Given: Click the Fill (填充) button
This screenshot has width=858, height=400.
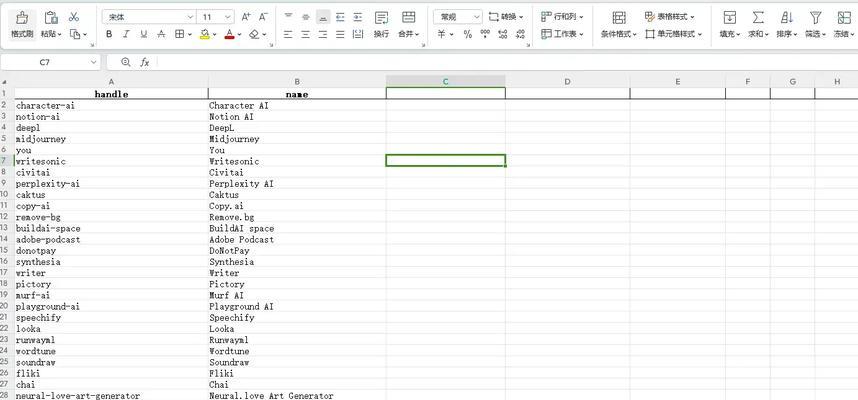Looking at the screenshot, I should coord(730,24).
